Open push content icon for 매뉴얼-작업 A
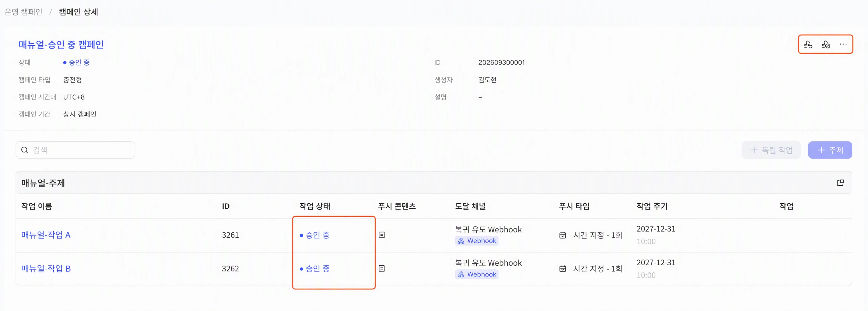Viewport: 868px width, 311px height. (x=381, y=235)
